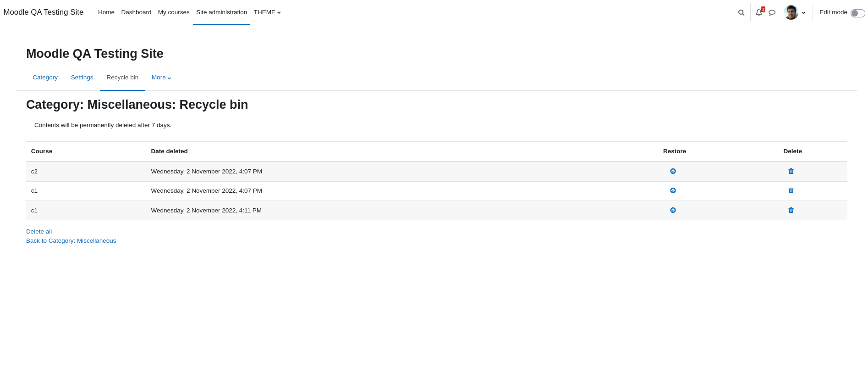Restore course c1 deleted at 4:07 PM
This screenshot has width=868, height=379.
(673, 190)
